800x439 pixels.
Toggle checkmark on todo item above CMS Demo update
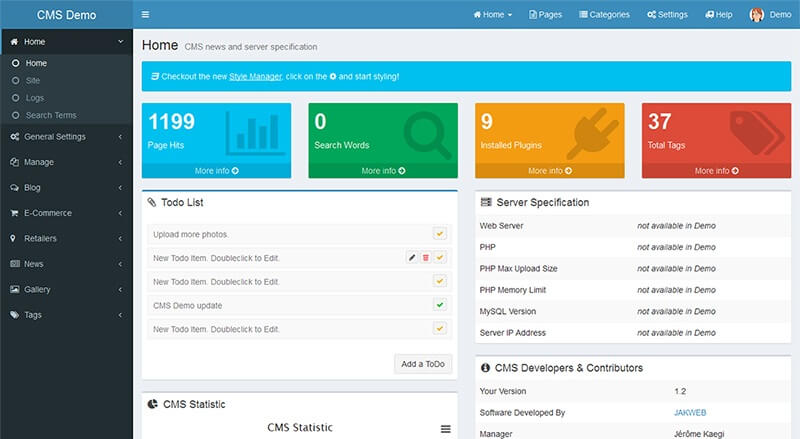(439, 281)
